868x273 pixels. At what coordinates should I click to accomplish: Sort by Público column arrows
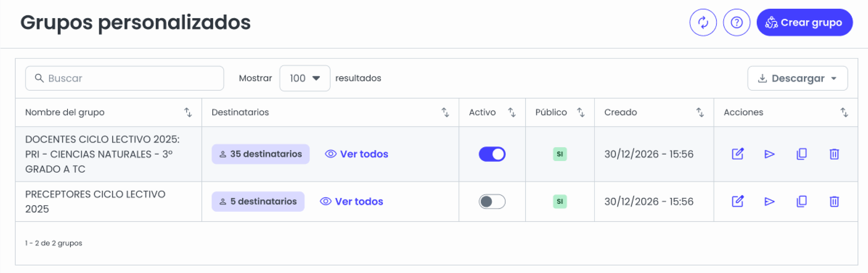click(580, 112)
